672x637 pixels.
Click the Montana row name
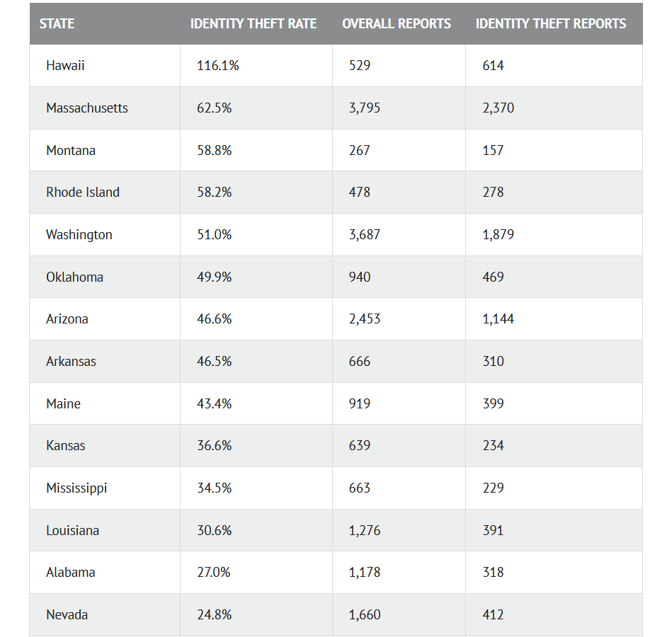click(x=71, y=150)
